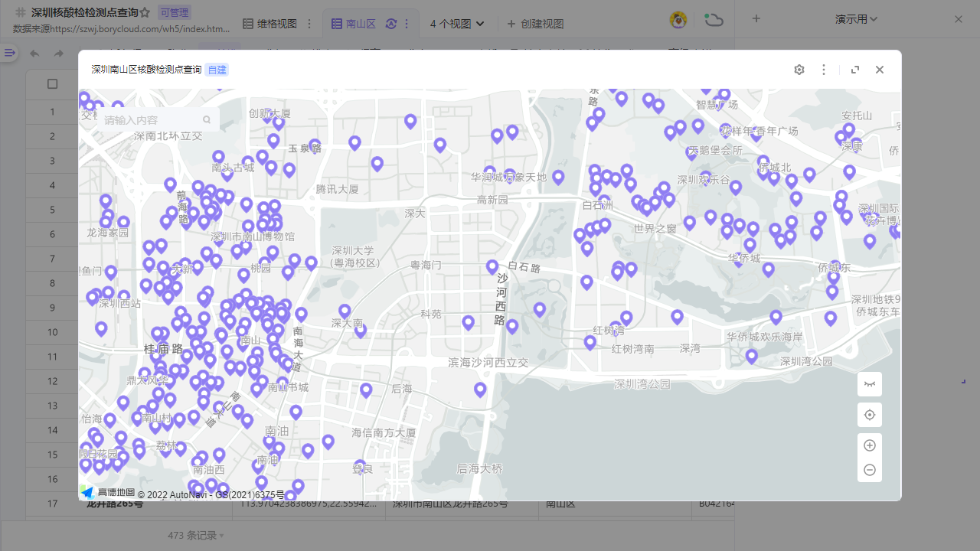Check the select-all rows checkbox

pyautogui.click(x=52, y=84)
